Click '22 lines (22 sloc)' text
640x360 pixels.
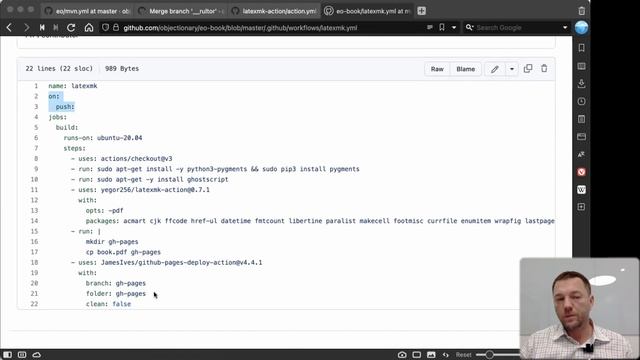[x=59, y=69]
